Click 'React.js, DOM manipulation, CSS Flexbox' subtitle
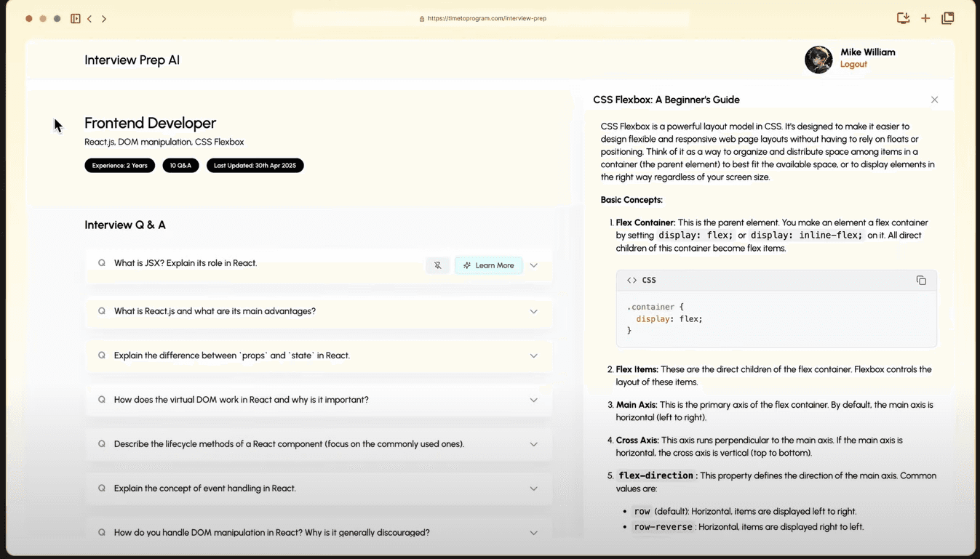 [x=164, y=142]
